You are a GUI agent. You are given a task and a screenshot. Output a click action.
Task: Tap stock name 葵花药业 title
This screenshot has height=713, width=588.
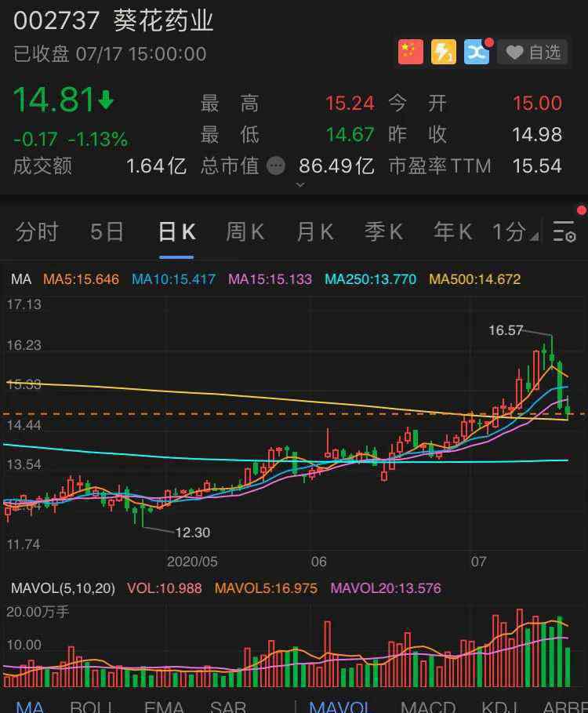164,20
